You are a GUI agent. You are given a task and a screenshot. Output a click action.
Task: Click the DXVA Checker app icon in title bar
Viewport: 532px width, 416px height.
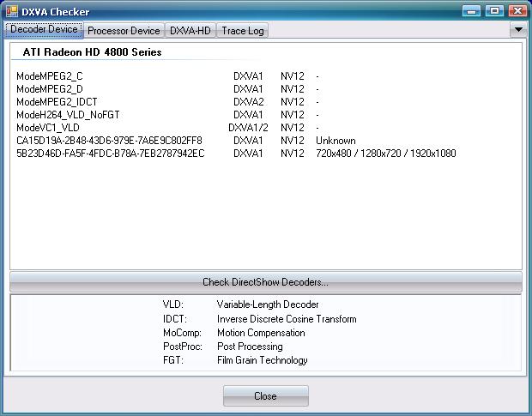pos(12,11)
